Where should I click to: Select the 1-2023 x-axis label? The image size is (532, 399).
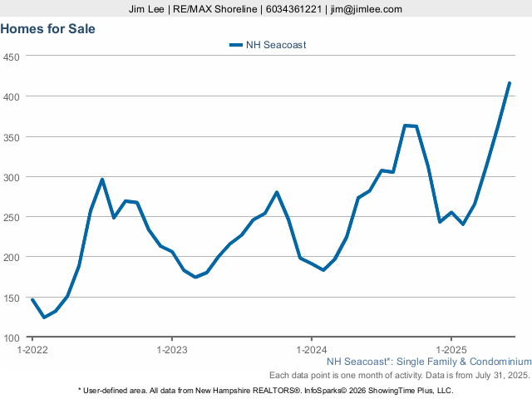point(171,349)
